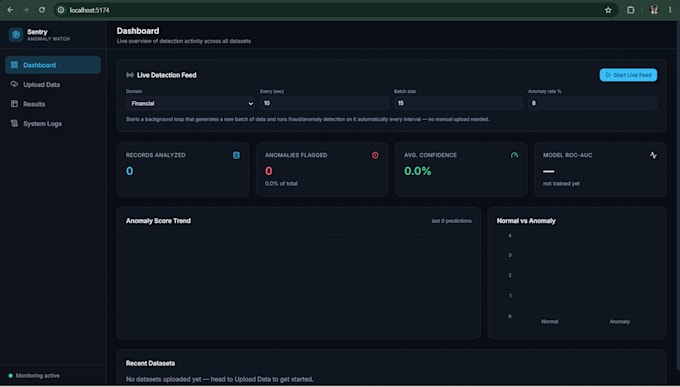Click the System Logs scroll icon
The image size is (680, 387).
pos(14,123)
